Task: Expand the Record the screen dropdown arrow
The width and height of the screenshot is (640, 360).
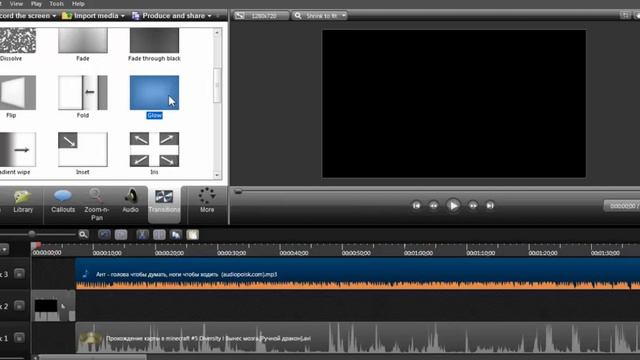Action: 54,16
